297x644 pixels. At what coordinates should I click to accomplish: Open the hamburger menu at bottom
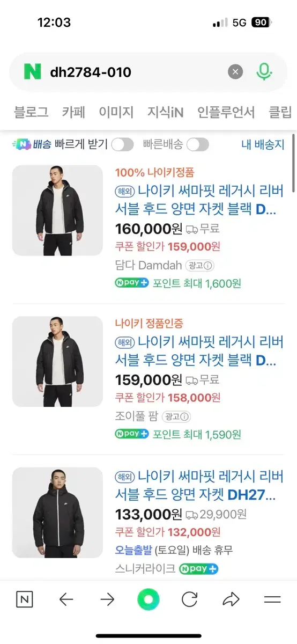272,599
